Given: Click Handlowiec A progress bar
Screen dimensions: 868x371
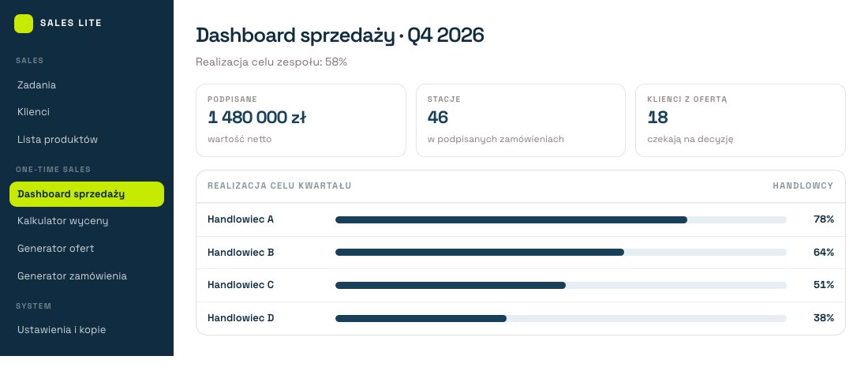Looking at the screenshot, I should pyautogui.click(x=561, y=219).
